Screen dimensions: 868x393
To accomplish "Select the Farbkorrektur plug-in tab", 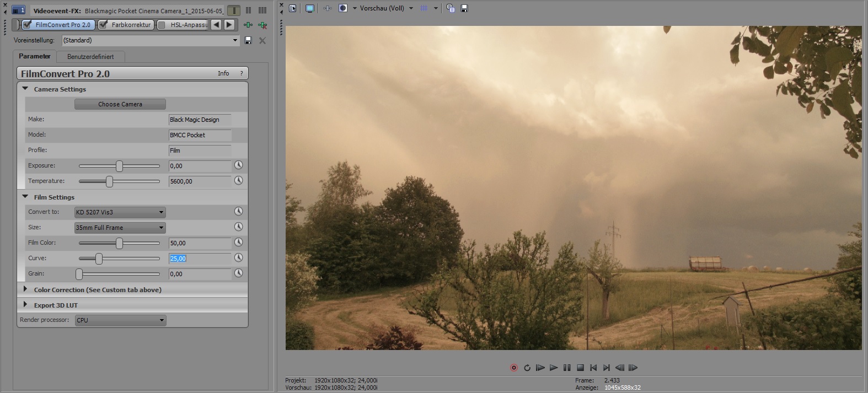I will point(126,25).
